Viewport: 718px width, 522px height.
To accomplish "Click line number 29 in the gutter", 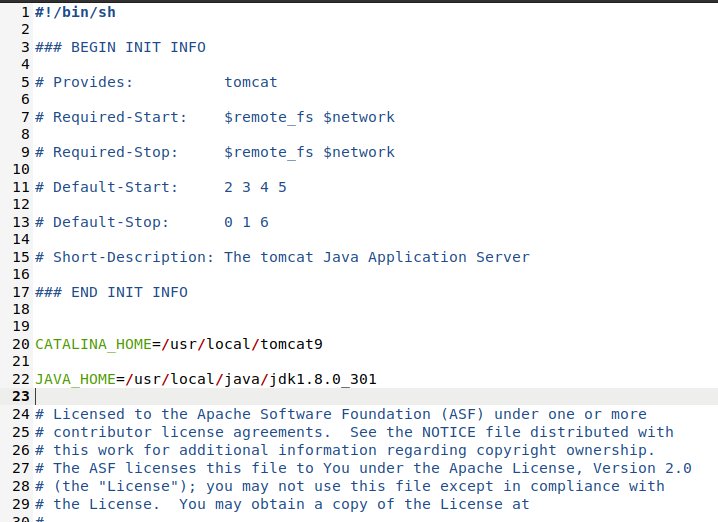I will tap(21, 504).
